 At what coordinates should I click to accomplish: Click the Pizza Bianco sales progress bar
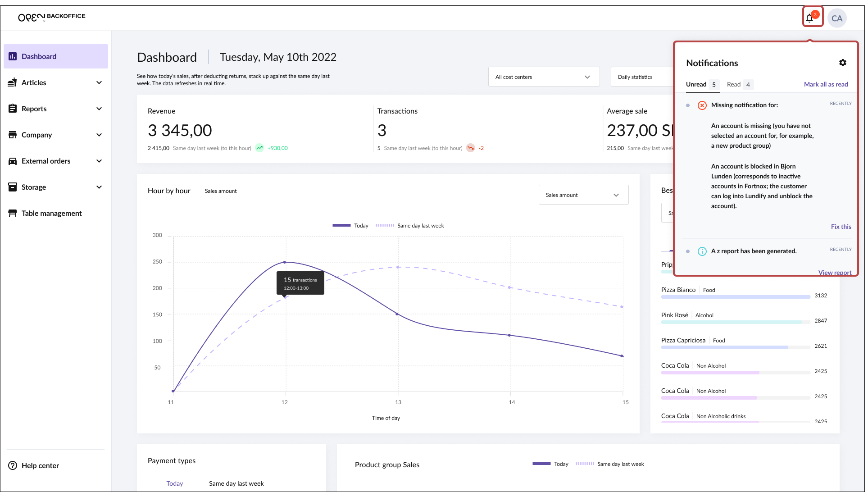pos(735,297)
